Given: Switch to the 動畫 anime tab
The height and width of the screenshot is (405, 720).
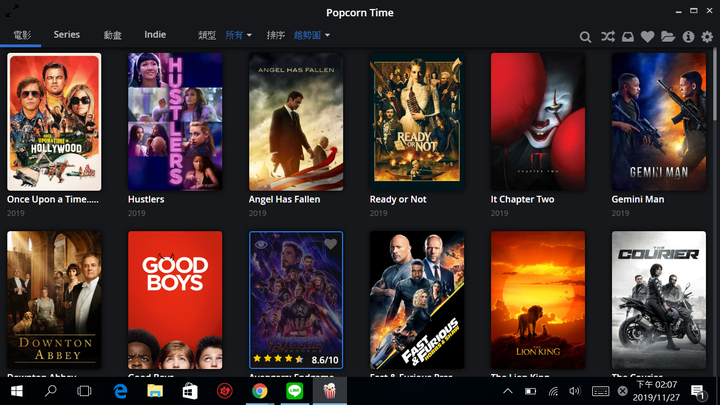Looking at the screenshot, I should [x=112, y=35].
